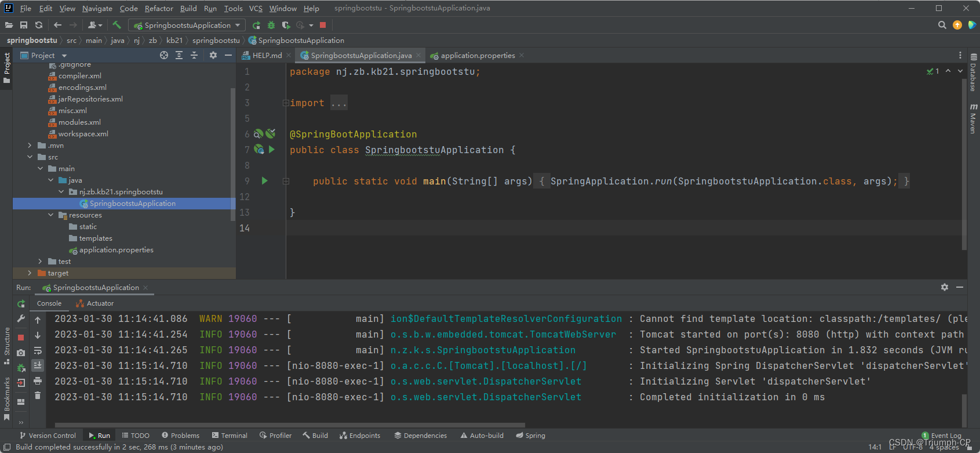Toggle Soft-Wrap in the console

pos(38,350)
